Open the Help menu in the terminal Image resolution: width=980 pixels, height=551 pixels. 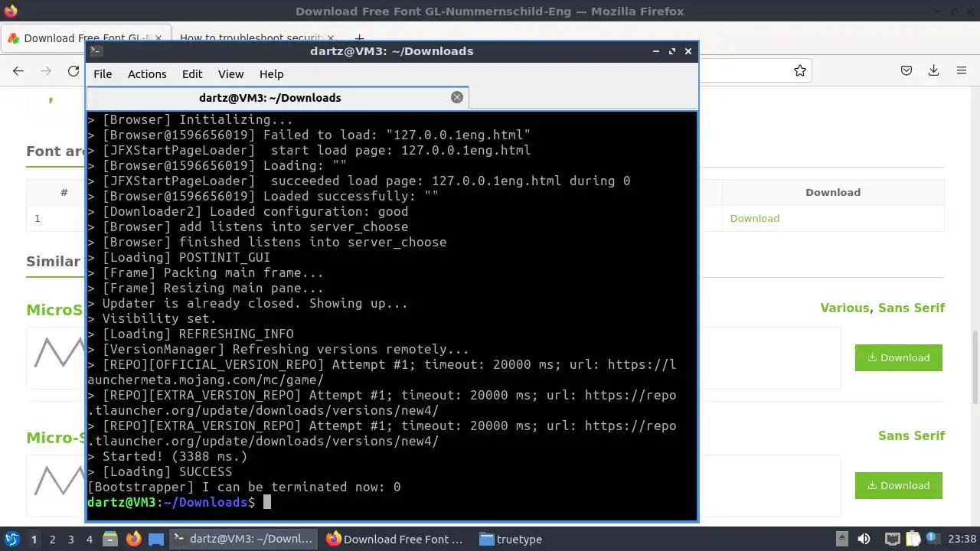point(271,74)
